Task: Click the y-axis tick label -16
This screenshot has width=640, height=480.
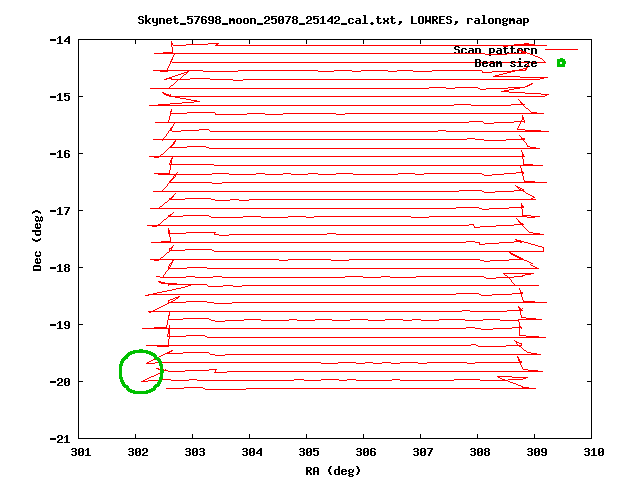Action: (x=60, y=154)
